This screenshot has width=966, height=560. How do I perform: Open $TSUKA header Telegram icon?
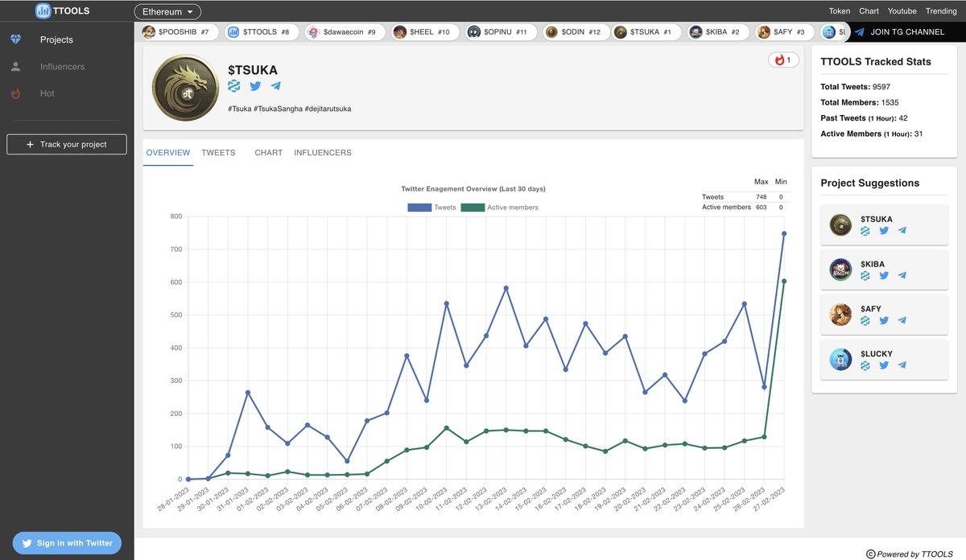276,86
